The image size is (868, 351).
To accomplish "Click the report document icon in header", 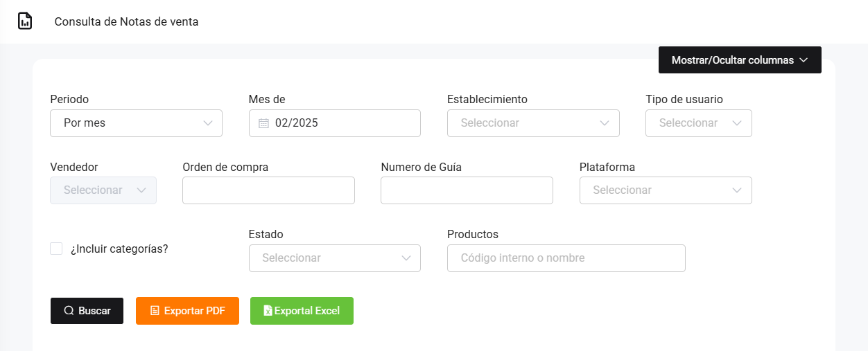I will 25,21.
